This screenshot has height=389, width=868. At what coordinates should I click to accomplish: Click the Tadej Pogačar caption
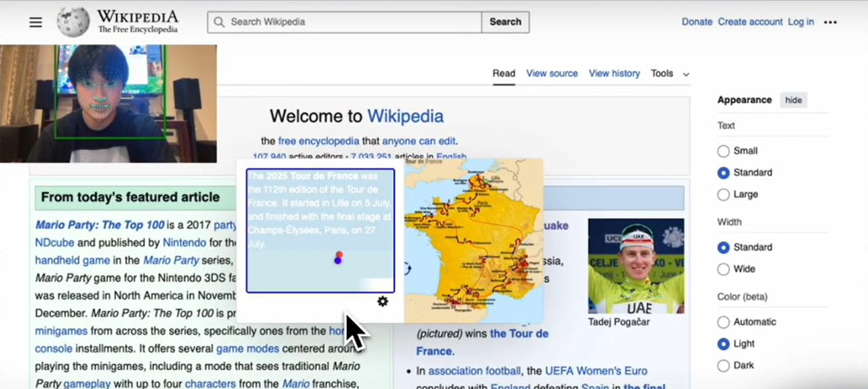click(x=618, y=322)
